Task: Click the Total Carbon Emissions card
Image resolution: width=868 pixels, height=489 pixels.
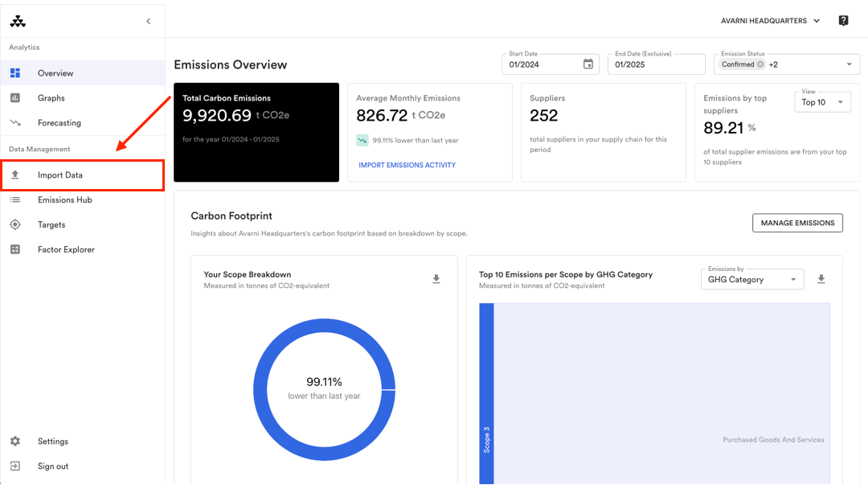Action: click(256, 133)
